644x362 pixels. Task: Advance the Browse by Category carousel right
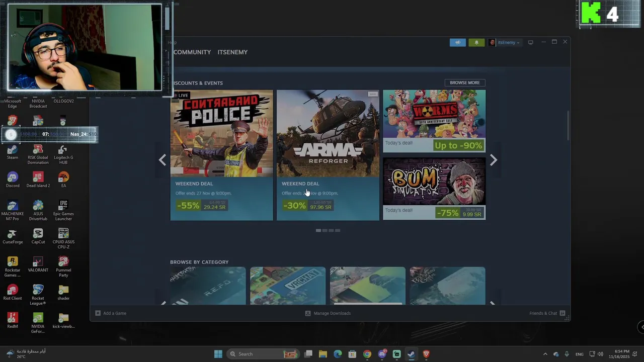[x=493, y=303]
